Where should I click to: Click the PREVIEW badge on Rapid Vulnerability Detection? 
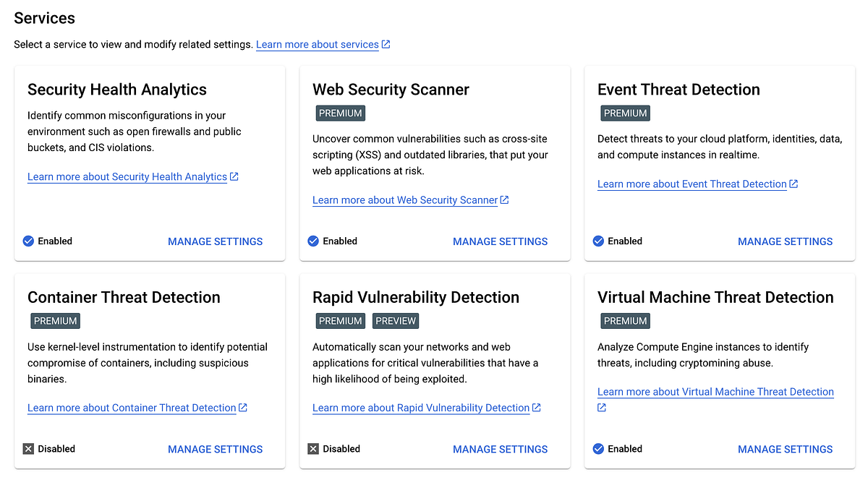click(396, 320)
